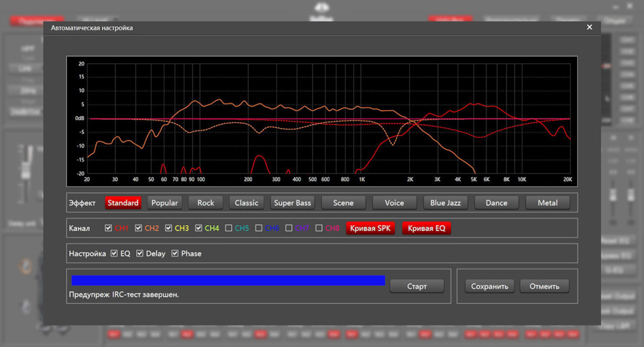
Task: Toggle the Phase setting checkbox
Action: coord(175,253)
